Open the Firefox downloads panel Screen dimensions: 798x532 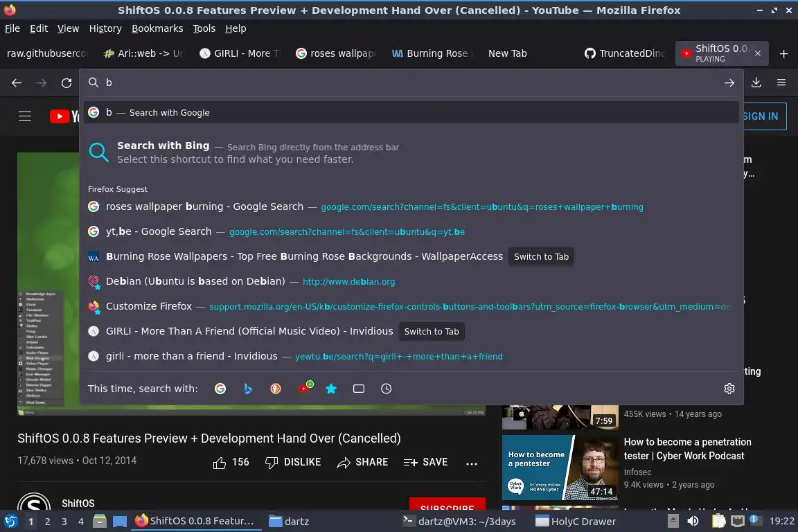pyautogui.click(x=756, y=82)
